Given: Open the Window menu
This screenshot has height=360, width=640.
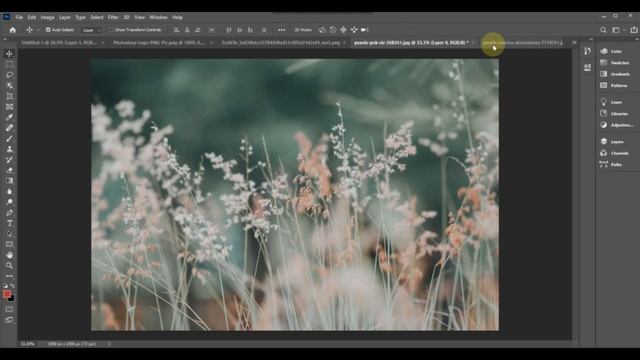Looking at the screenshot, I should click(158, 18).
